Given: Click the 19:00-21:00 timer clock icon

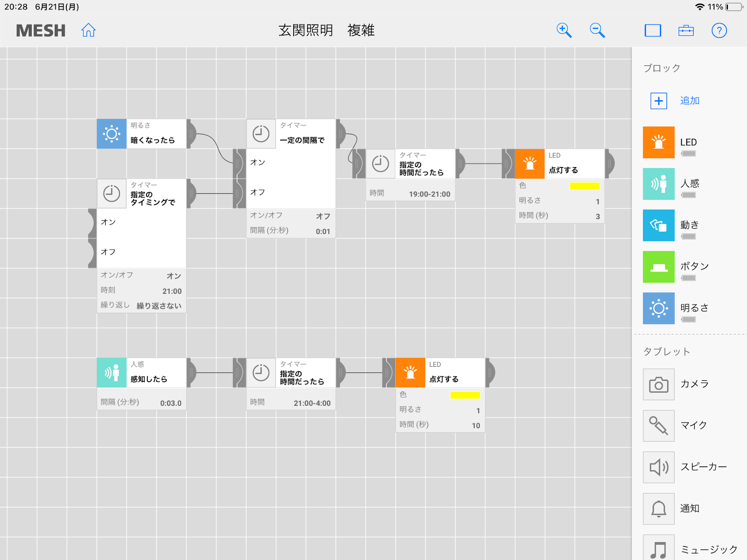Looking at the screenshot, I should point(380,164).
